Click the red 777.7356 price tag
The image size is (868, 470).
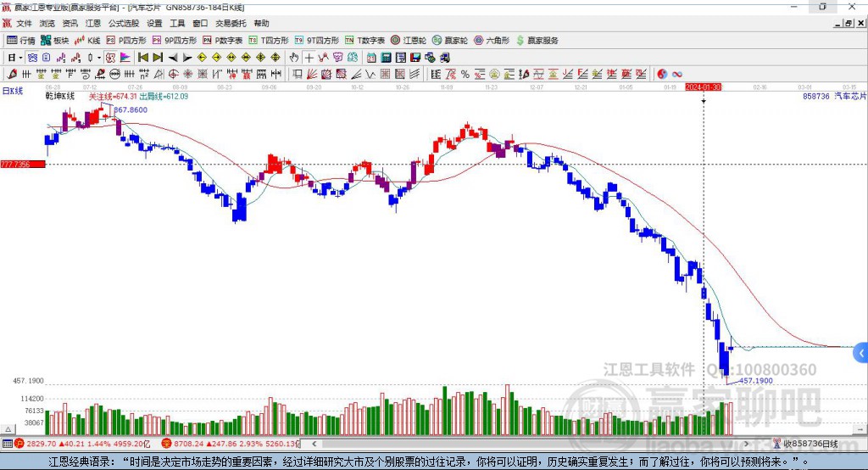coord(23,164)
